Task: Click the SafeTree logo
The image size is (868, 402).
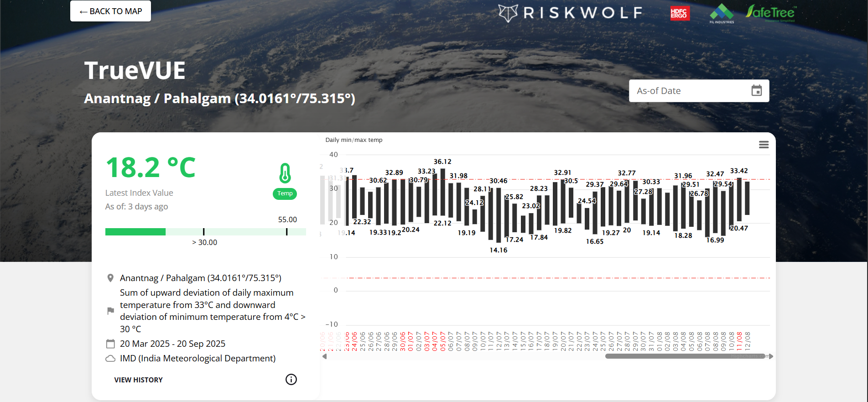Action: click(x=770, y=13)
